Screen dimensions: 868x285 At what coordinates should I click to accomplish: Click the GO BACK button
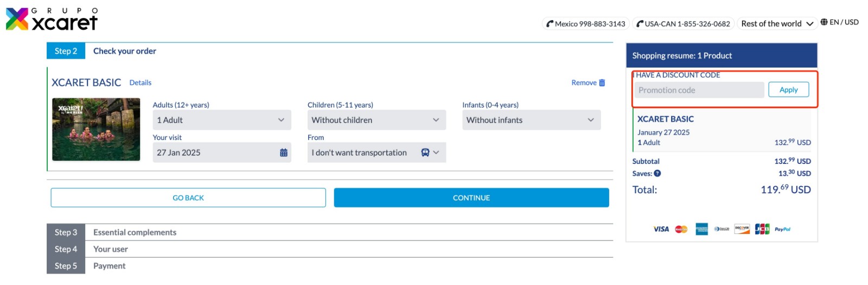pyautogui.click(x=188, y=198)
